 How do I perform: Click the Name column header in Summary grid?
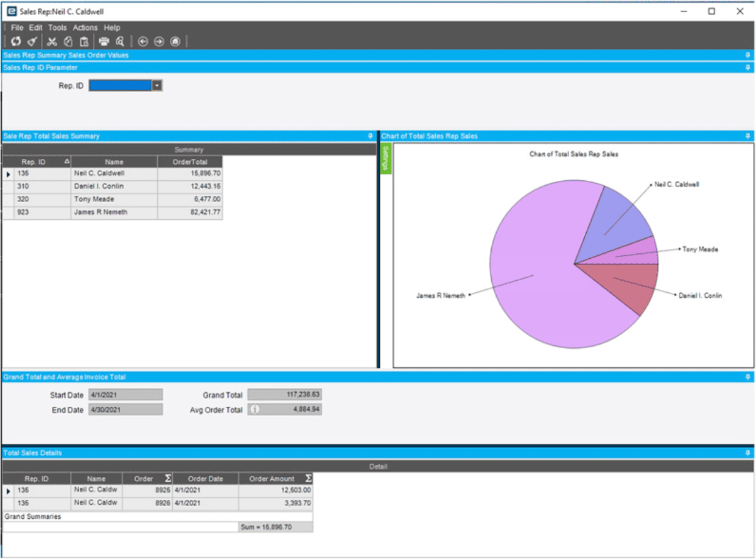[x=114, y=162]
